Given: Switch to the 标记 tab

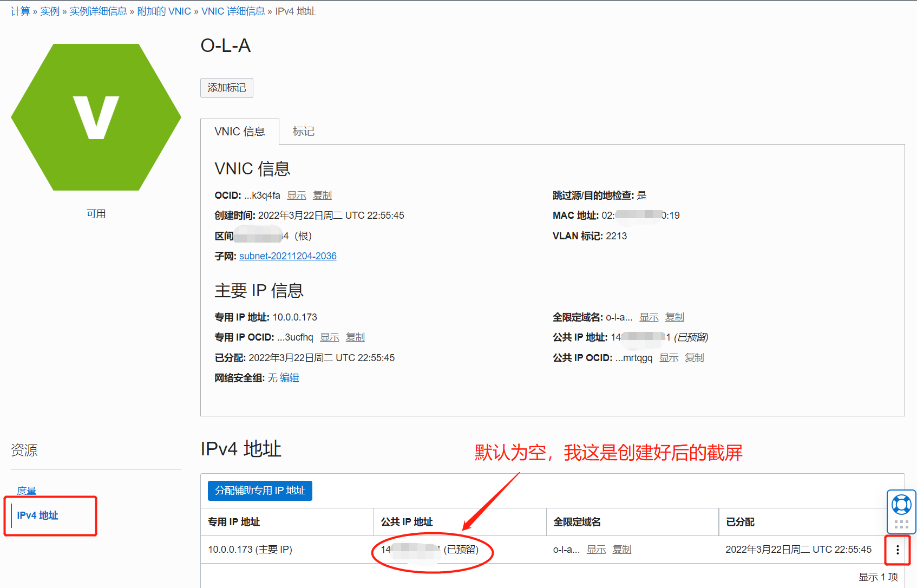Looking at the screenshot, I should point(304,132).
